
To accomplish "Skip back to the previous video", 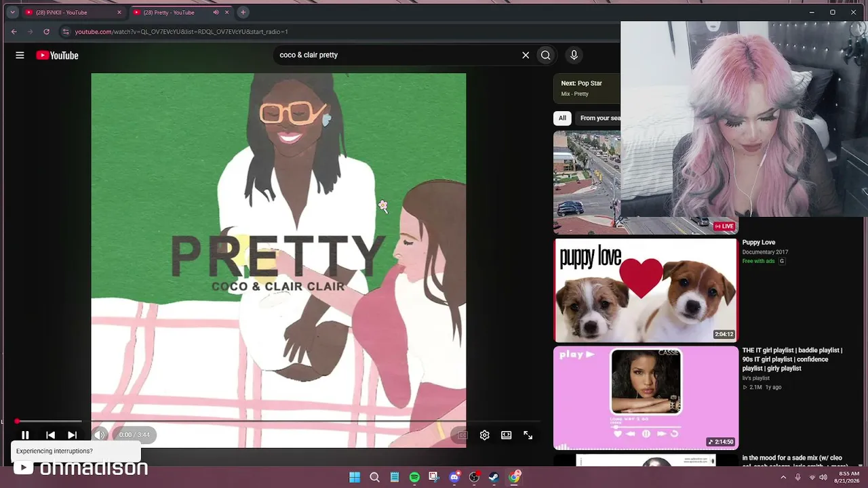I will [50, 435].
